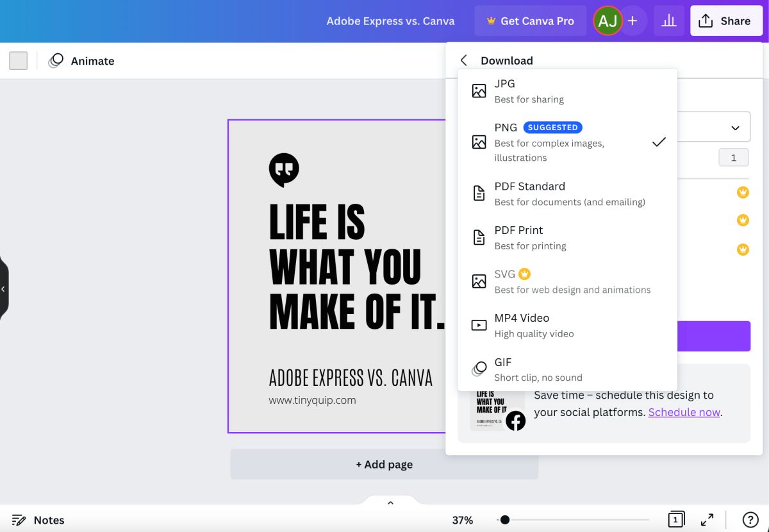Select the quotation mark graphic on the canvas
This screenshot has height=532, width=769.
[284, 170]
